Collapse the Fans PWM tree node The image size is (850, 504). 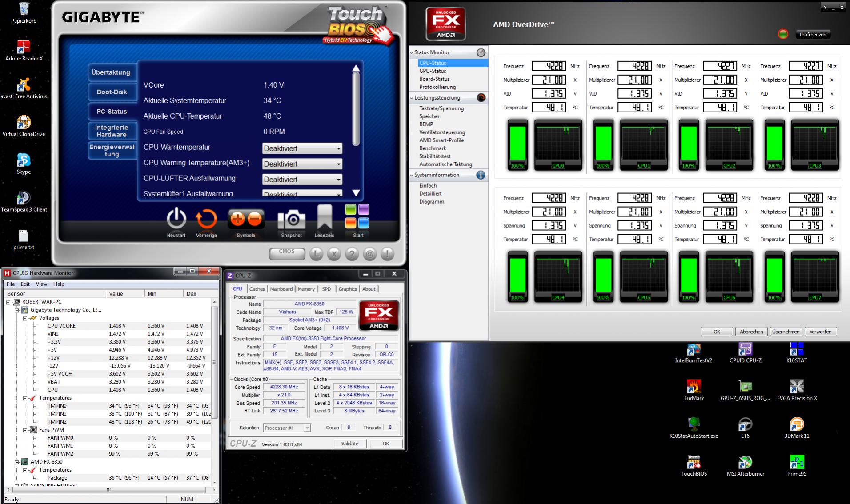(25, 430)
